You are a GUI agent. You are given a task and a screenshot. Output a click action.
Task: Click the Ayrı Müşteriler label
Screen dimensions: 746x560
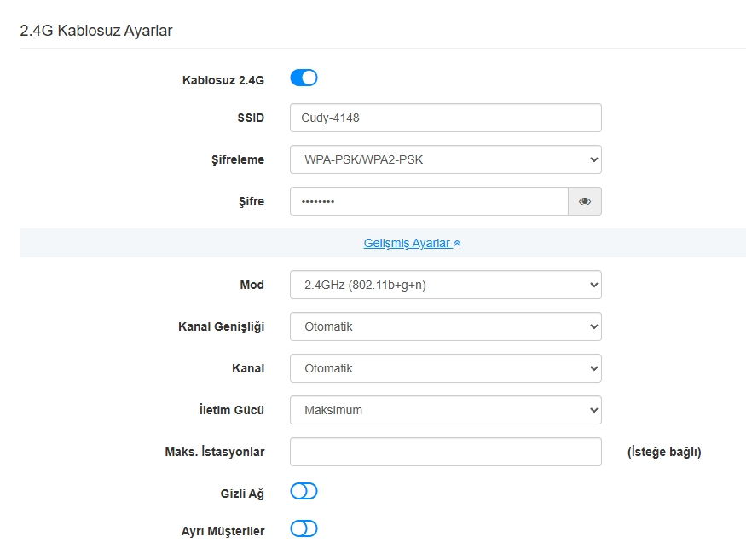tap(223, 532)
